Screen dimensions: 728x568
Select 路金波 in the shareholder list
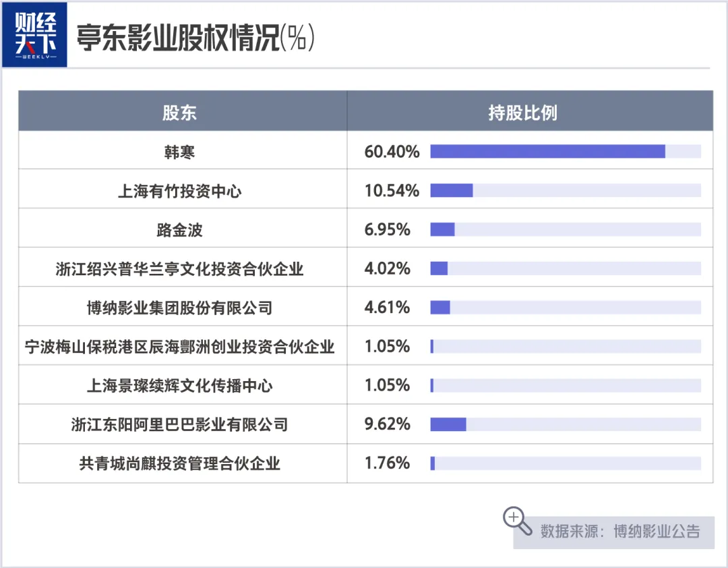pos(179,230)
